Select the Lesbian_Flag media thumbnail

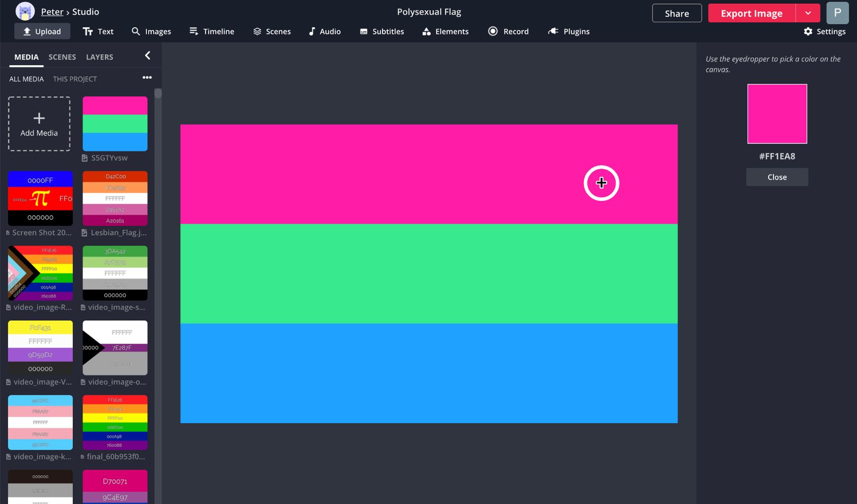point(115,198)
